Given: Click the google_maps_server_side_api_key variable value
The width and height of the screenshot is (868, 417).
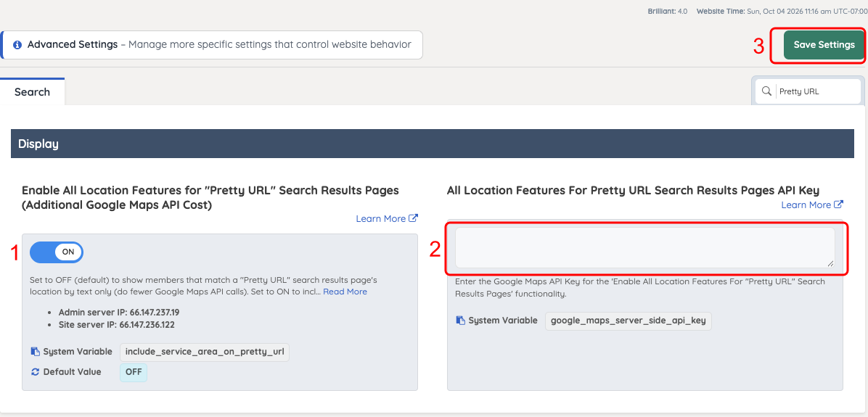Looking at the screenshot, I should (x=629, y=321).
